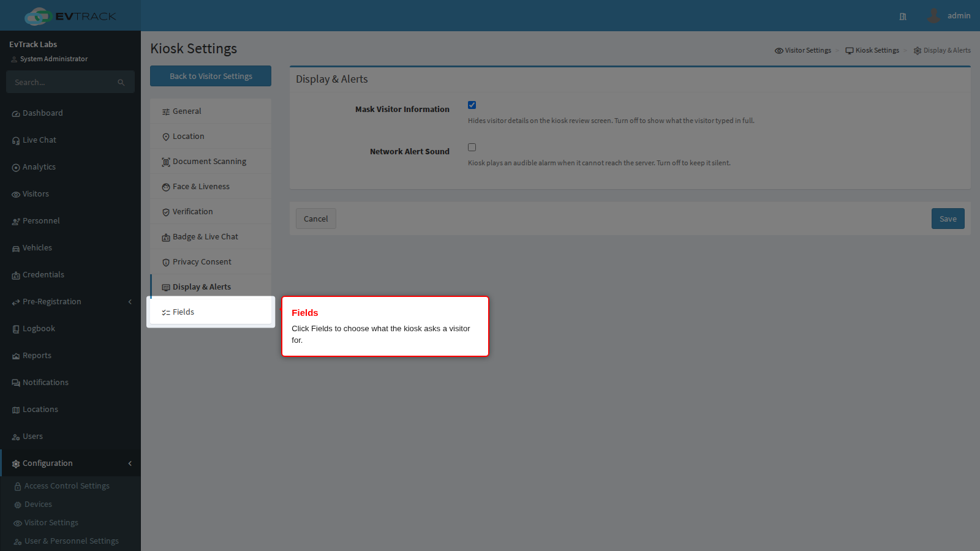The width and height of the screenshot is (980, 551).
Task: Click the Notifications icon in sidebar
Action: click(x=16, y=383)
